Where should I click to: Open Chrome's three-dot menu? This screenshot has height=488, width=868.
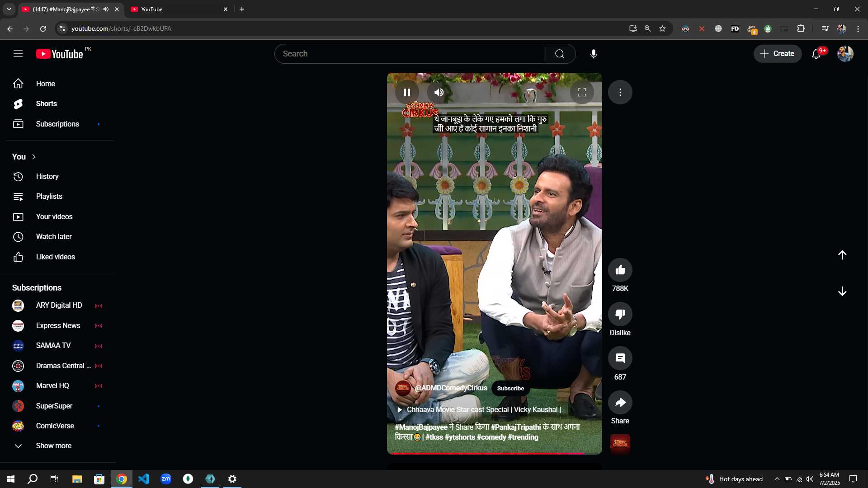(858, 28)
